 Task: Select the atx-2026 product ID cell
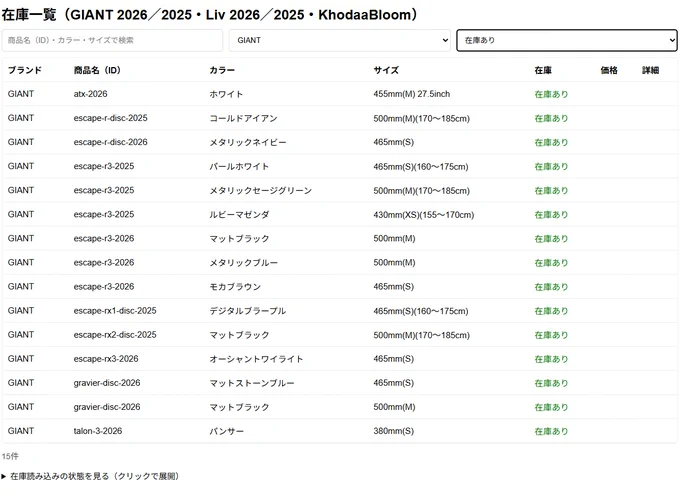(90, 94)
